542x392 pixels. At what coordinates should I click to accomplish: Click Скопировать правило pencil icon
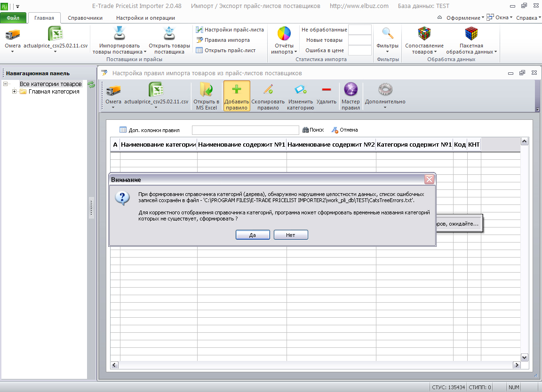(x=268, y=89)
